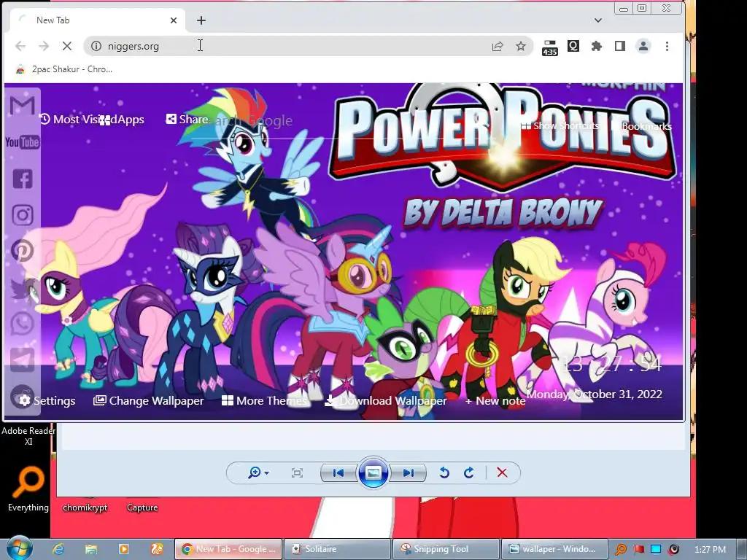Open Chrome three-dot menu
747x560 pixels.
[x=667, y=46]
